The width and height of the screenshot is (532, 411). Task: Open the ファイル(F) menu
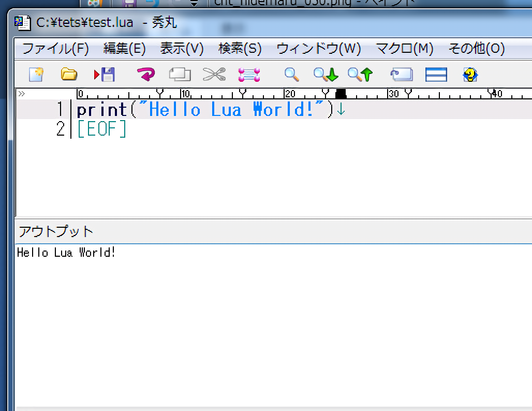pyautogui.click(x=55, y=49)
